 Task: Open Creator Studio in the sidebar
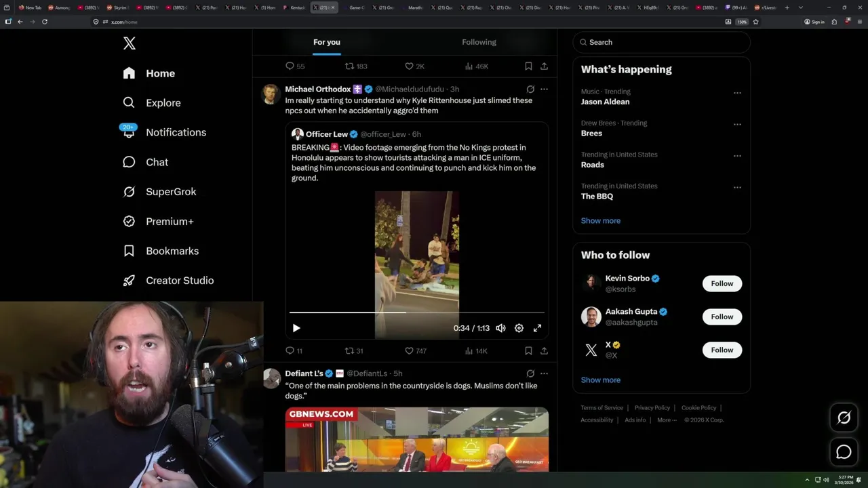(x=169, y=281)
